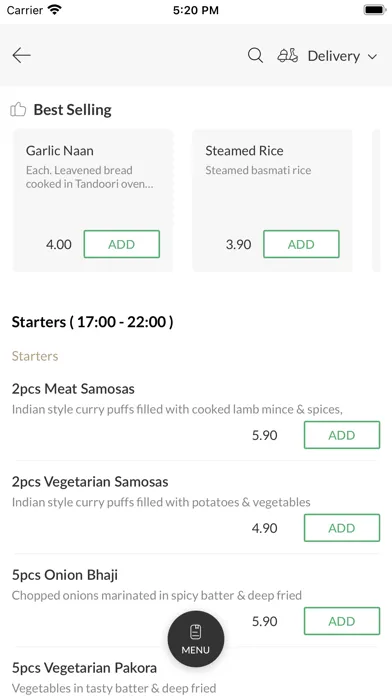Add Steamed Rice to order
The height and width of the screenshot is (696, 392).
[x=301, y=244]
